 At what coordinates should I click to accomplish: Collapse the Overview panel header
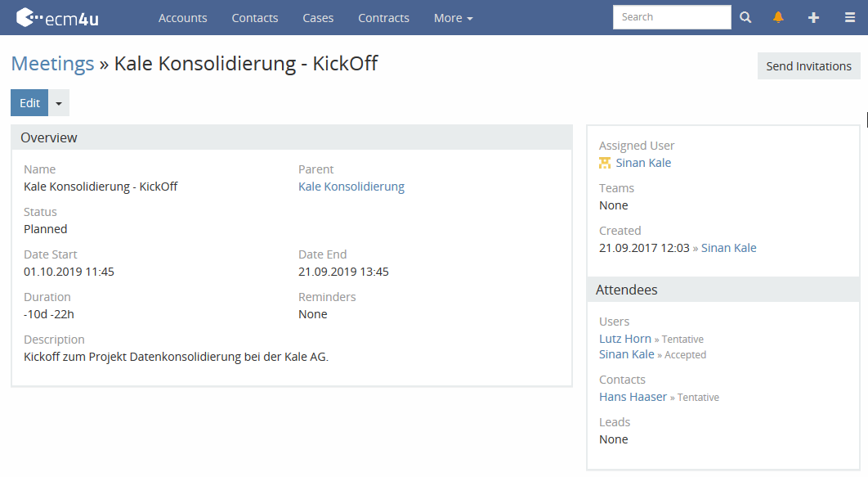pos(49,137)
